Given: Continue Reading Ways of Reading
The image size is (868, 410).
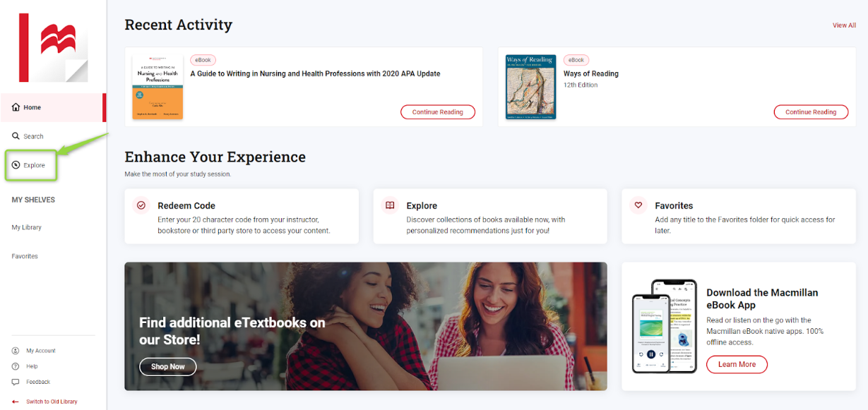Looking at the screenshot, I should 811,111.
